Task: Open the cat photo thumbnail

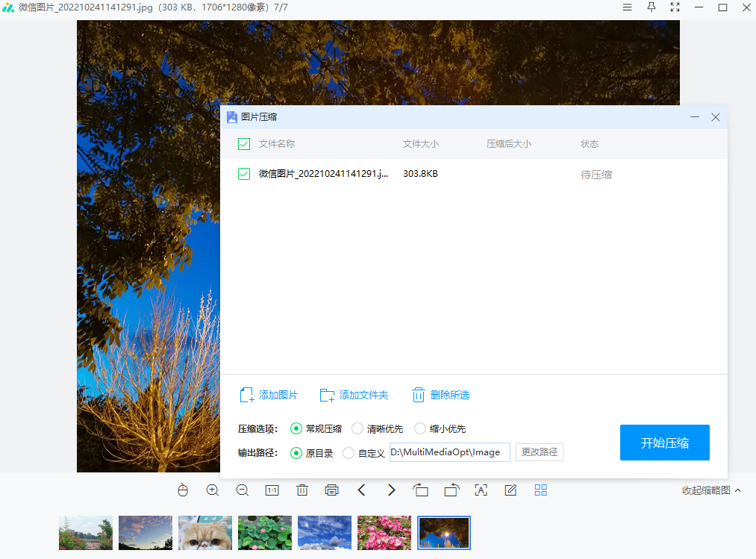Action: point(204,532)
